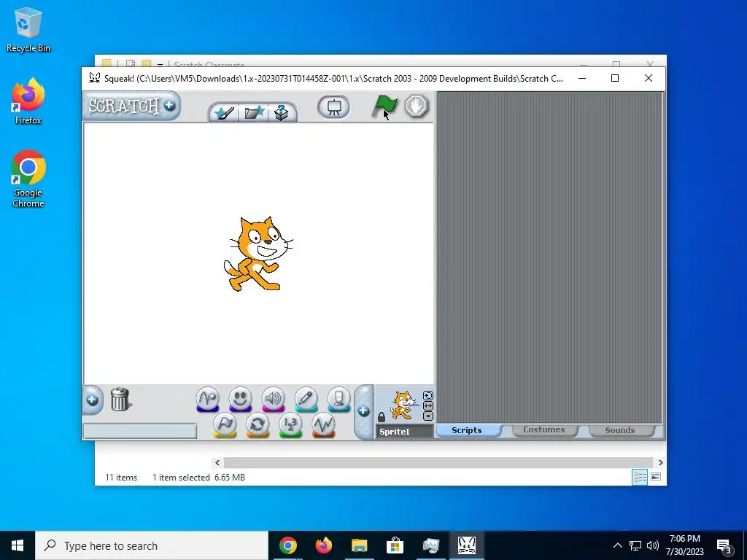Image resolution: width=747 pixels, height=560 pixels.
Task: Open the looping arrows category bubble
Action: click(258, 425)
